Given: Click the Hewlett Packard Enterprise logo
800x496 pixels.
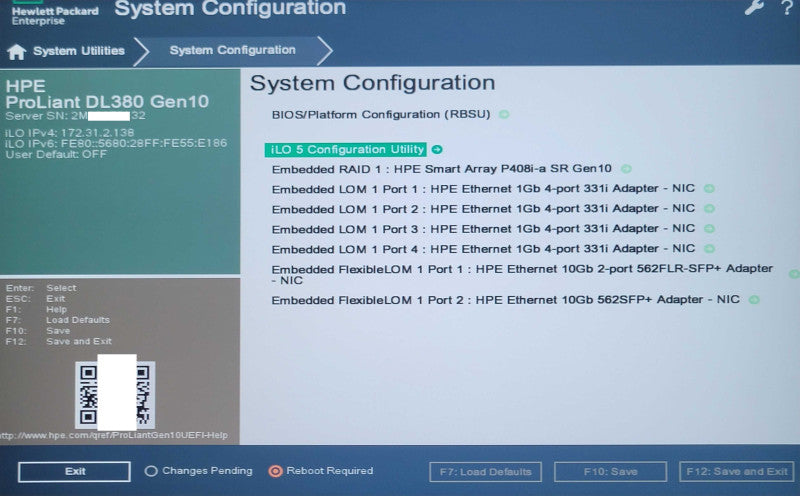Looking at the screenshot, I should (55, 14).
